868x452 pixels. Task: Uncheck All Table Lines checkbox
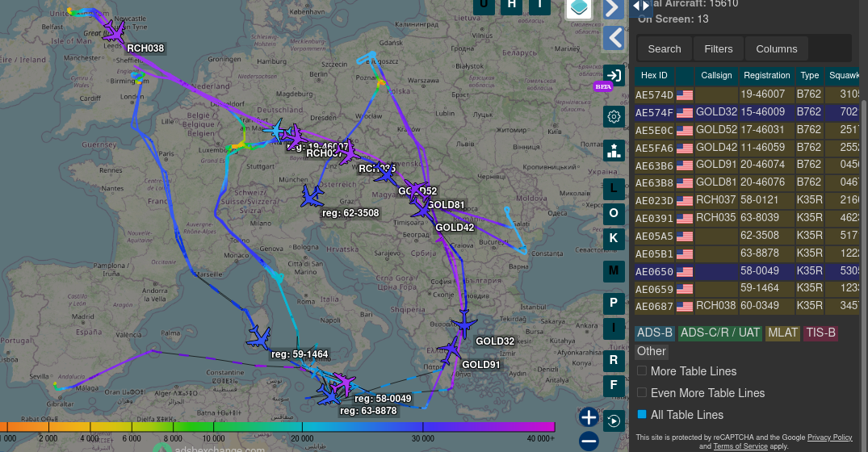[x=642, y=414]
